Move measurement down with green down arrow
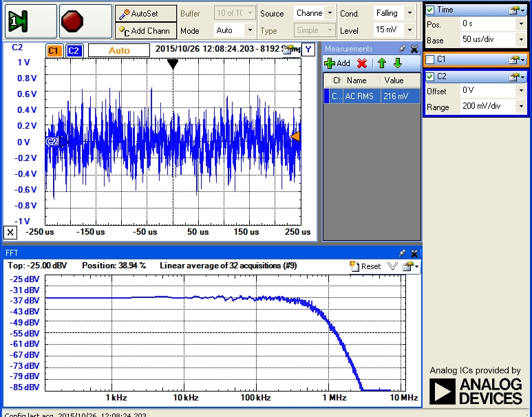The width and height of the screenshot is (532, 417). pyautogui.click(x=397, y=63)
